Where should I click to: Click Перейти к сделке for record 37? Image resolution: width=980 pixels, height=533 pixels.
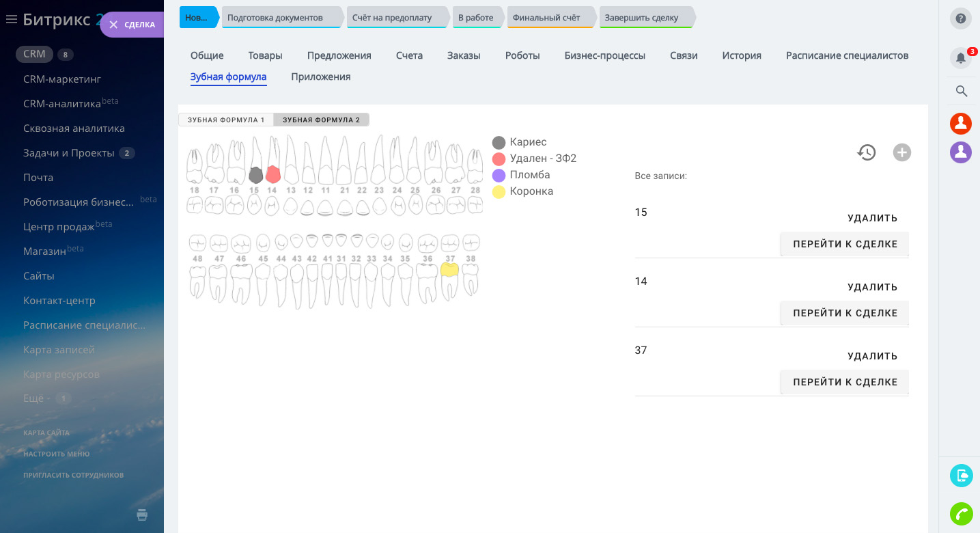pyautogui.click(x=845, y=382)
